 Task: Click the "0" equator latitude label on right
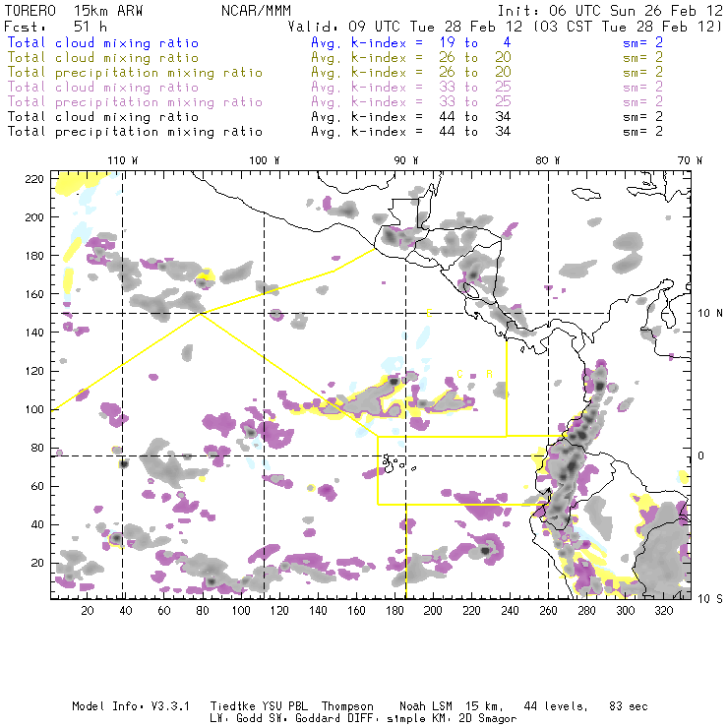tap(701, 455)
